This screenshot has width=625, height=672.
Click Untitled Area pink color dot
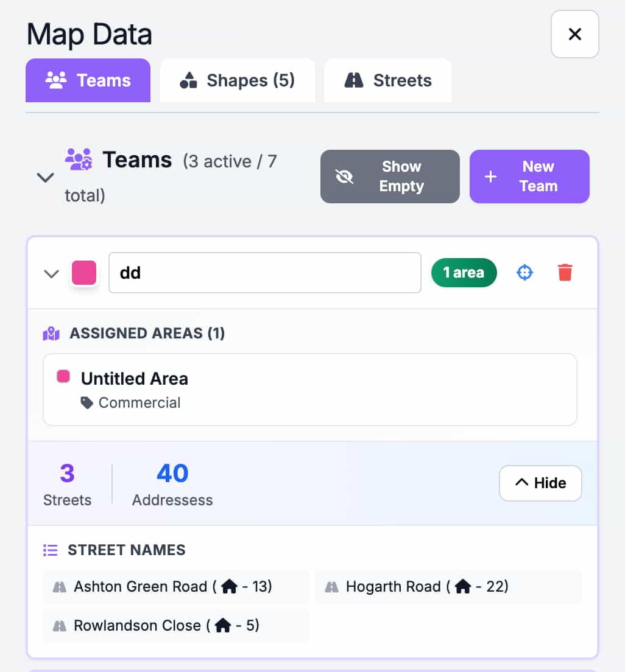point(63,376)
